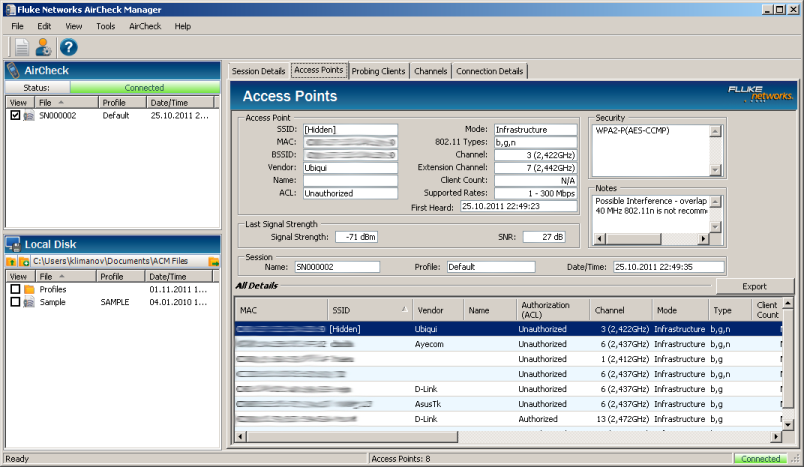Click details table scroll down arrow

(x=788, y=424)
